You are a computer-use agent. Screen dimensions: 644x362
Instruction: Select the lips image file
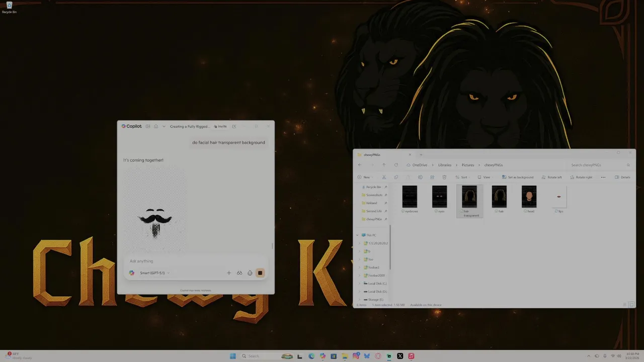coord(559,200)
